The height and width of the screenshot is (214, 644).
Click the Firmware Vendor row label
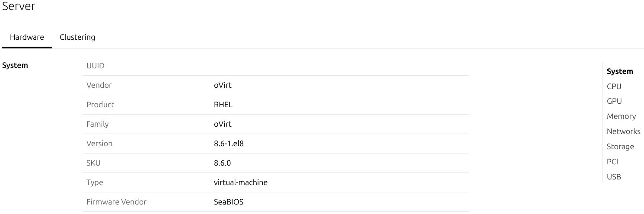coord(116,202)
